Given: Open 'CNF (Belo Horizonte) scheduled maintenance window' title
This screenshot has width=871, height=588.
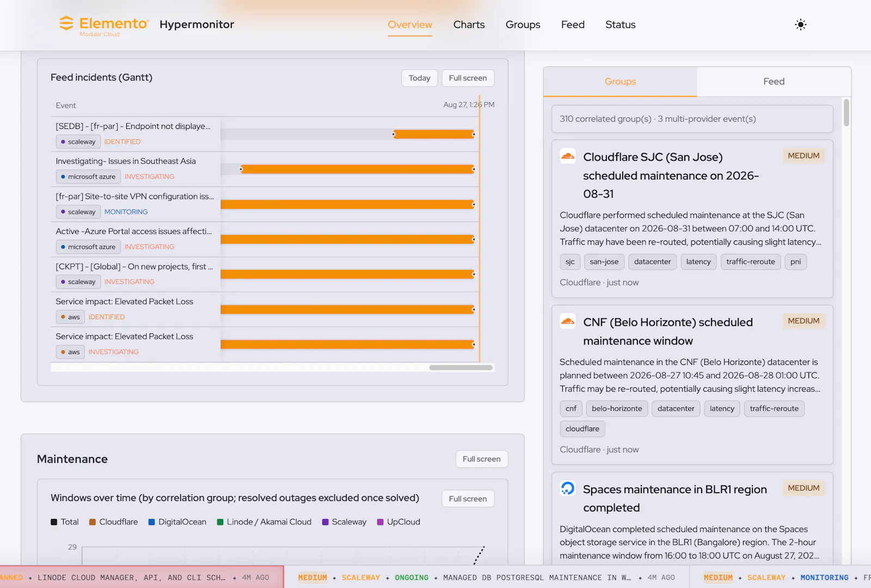Looking at the screenshot, I should coord(668,331).
